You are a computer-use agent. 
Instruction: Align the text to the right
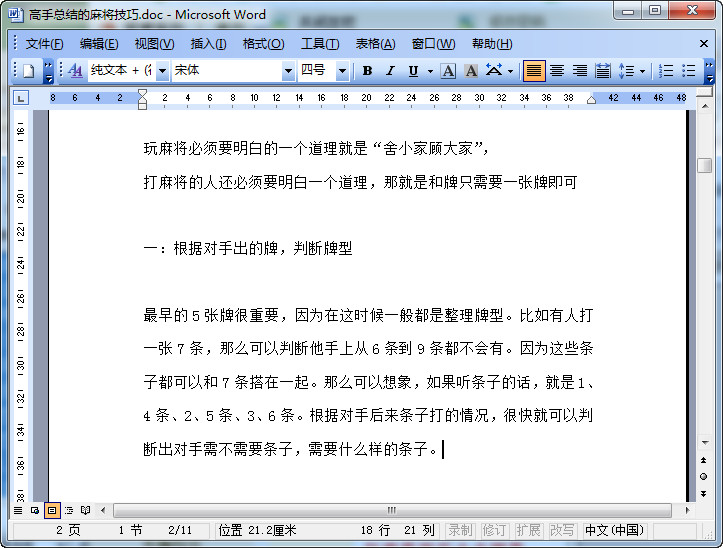(580, 71)
